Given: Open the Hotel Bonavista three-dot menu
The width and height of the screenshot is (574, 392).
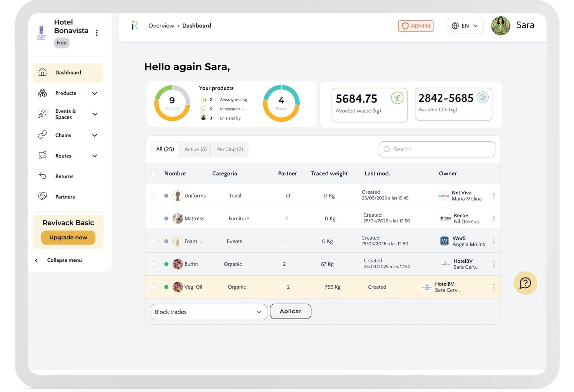Looking at the screenshot, I should [x=97, y=33].
